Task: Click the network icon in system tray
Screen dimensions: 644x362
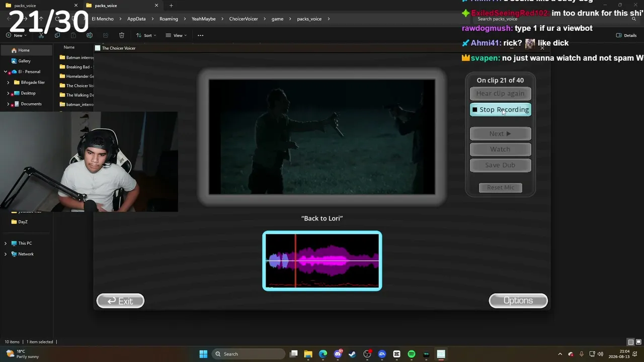Action: tap(592, 354)
